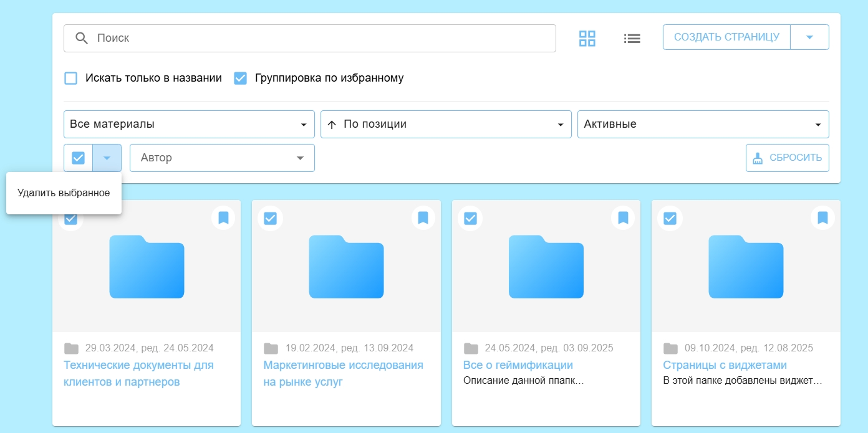Open the 'Активные' status dropdown

[702, 124]
